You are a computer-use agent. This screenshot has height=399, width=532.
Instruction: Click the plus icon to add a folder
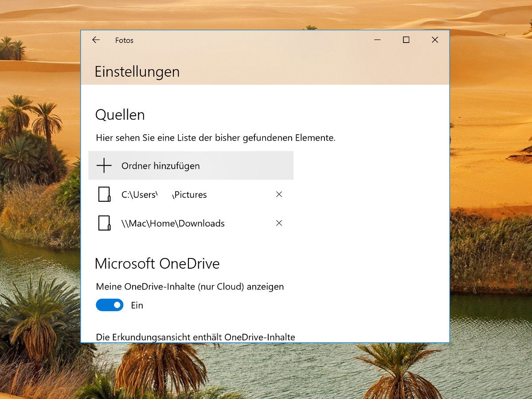[104, 166]
